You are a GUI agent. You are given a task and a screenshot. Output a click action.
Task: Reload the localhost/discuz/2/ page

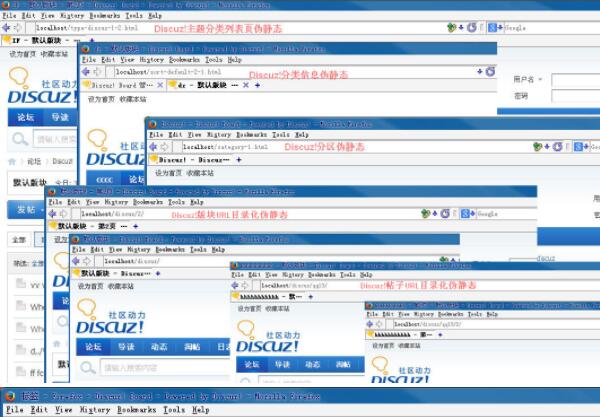445,213
